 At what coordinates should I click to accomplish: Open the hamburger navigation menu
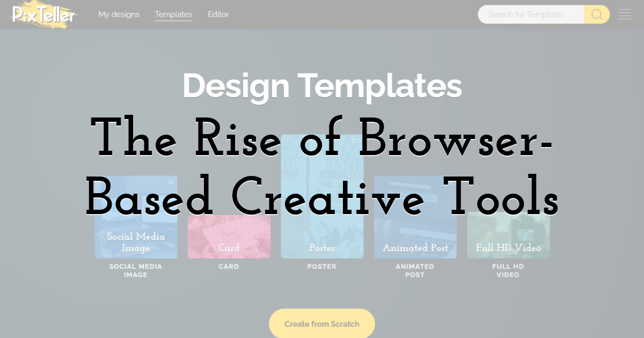coord(625,14)
